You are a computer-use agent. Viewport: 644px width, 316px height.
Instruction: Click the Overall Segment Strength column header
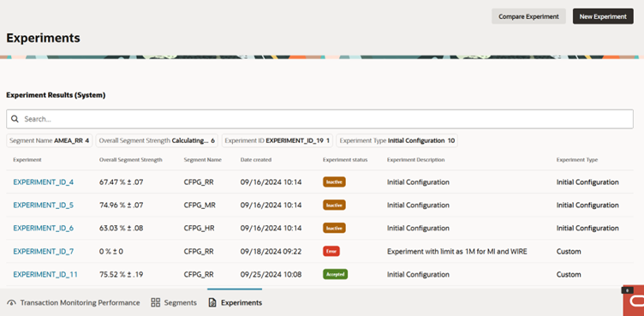pyautogui.click(x=131, y=160)
